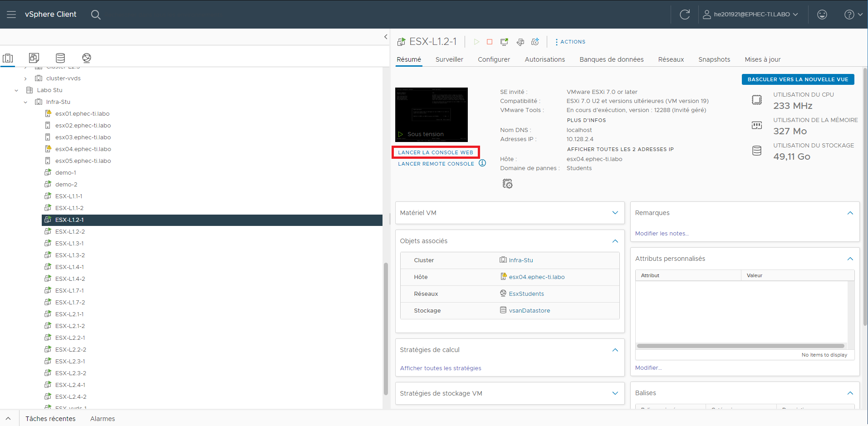Switch to the Réseaux tab
The width and height of the screenshot is (868, 426).
tap(671, 59)
